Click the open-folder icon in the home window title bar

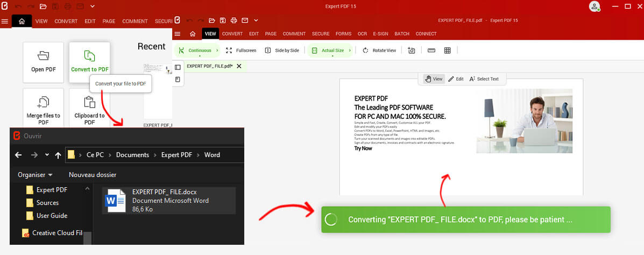coord(43,6)
